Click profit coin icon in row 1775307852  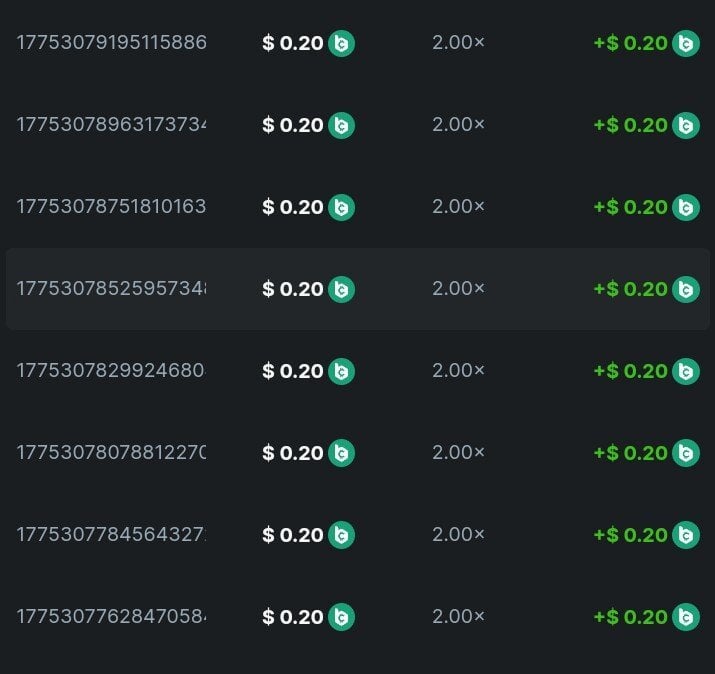[x=685, y=289]
